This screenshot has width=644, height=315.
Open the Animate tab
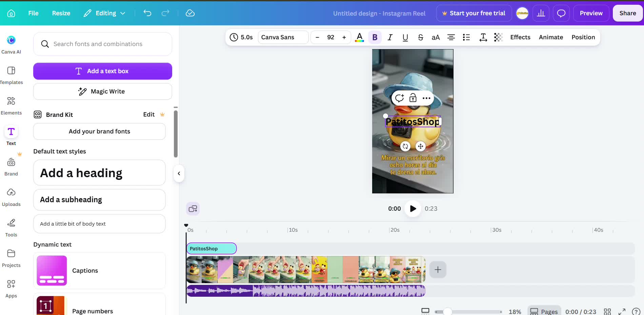tap(551, 37)
